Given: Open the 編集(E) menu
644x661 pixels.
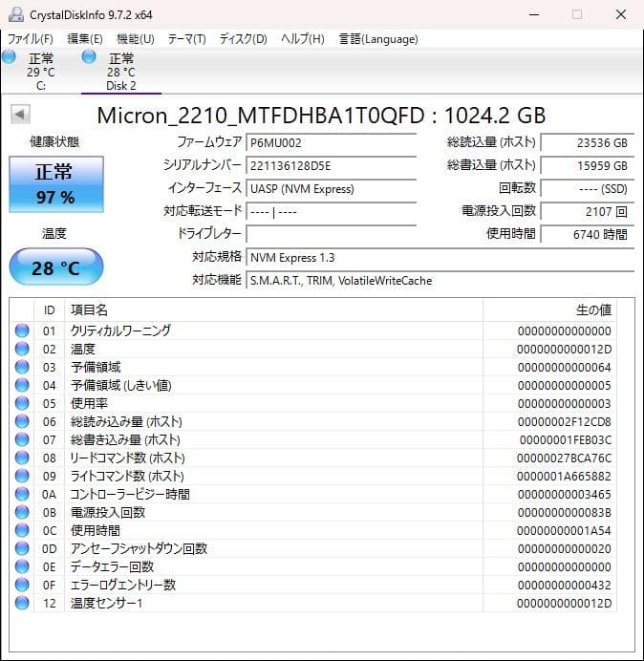Looking at the screenshot, I should tap(85, 39).
